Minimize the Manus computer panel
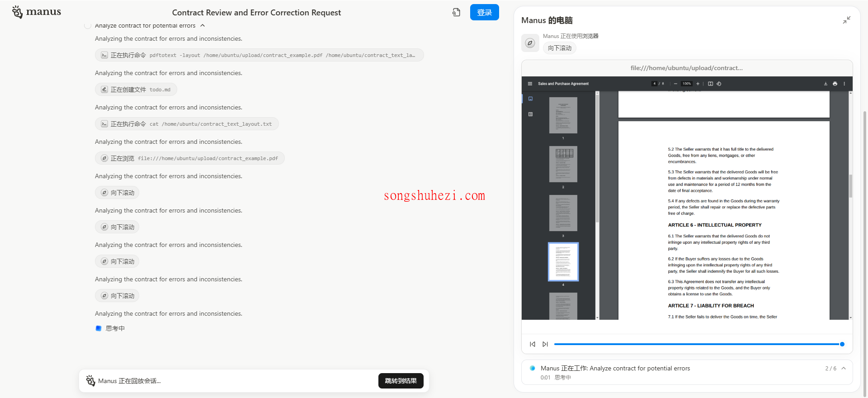This screenshot has height=398, width=868. tap(847, 20)
